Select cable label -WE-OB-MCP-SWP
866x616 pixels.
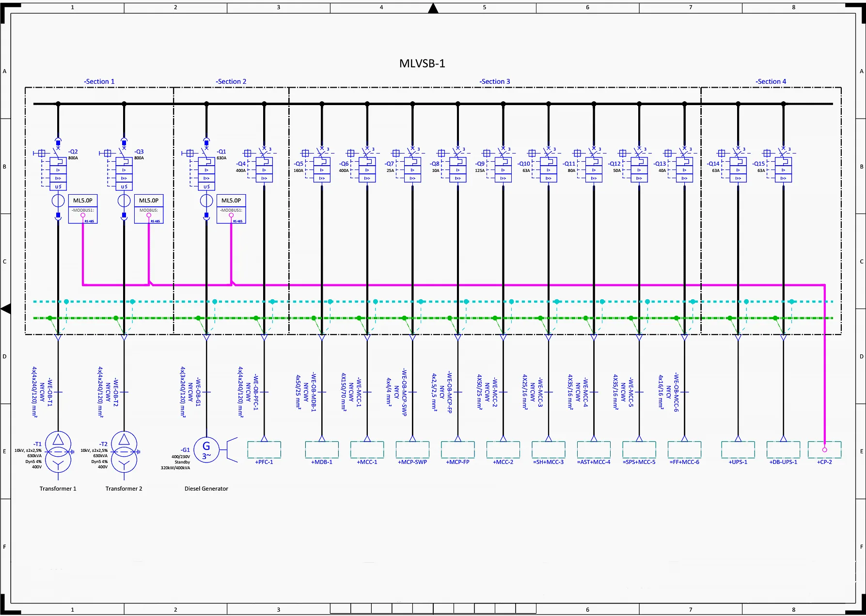pyautogui.click(x=404, y=392)
